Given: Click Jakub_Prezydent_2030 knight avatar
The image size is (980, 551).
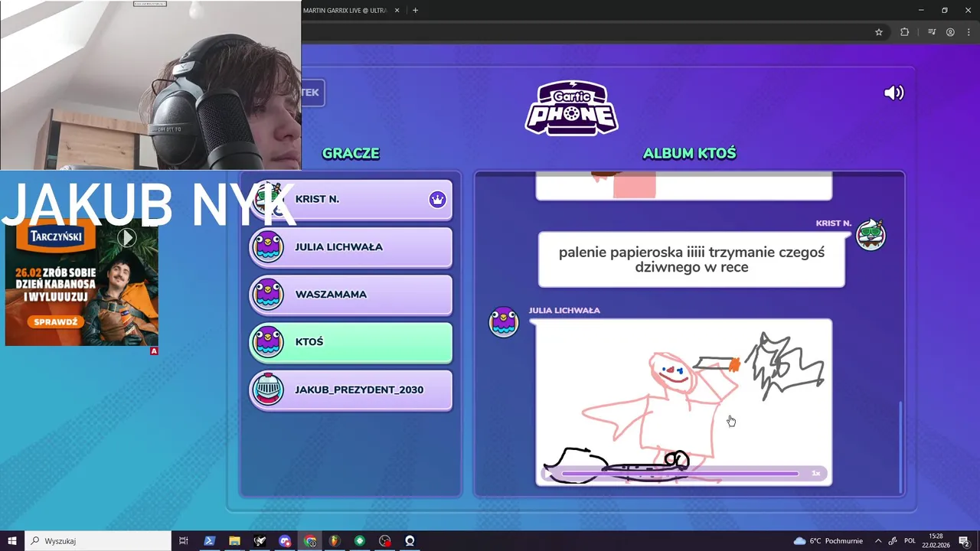Looking at the screenshot, I should [268, 390].
